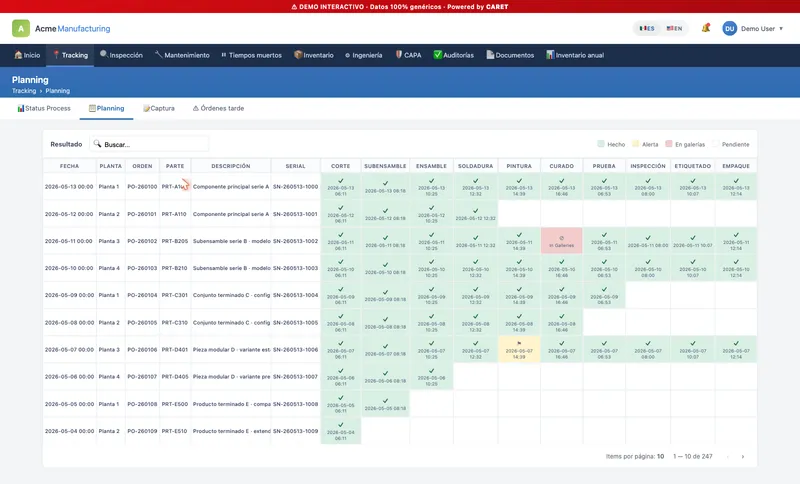Open the Documentos section
Viewport: 800px width, 484px height.
pos(510,55)
